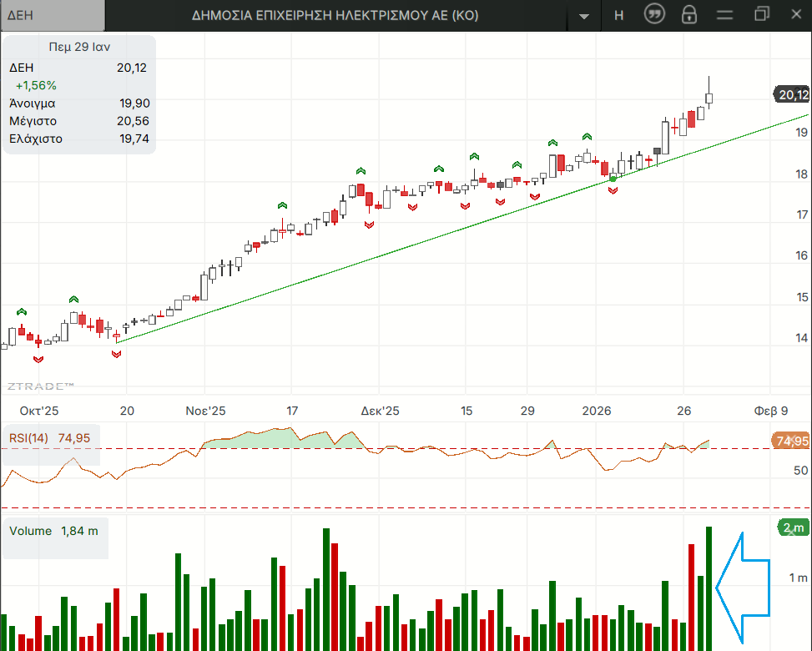Image resolution: width=812 pixels, height=651 pixels.
Task: Click the ΔΕΗ ticker symbol input field
Action: [53, 15]
